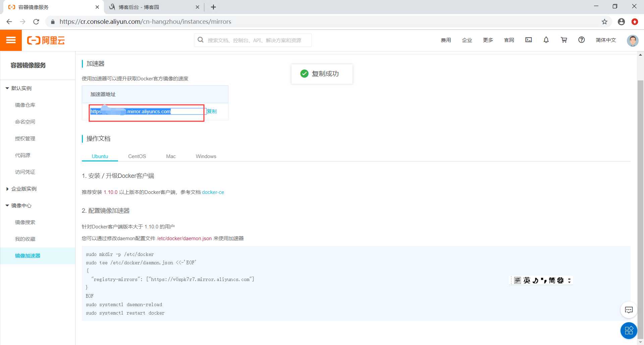Switch to the Mac tab
Viewport: 644px width, 345px height.
tap(171, 156)
